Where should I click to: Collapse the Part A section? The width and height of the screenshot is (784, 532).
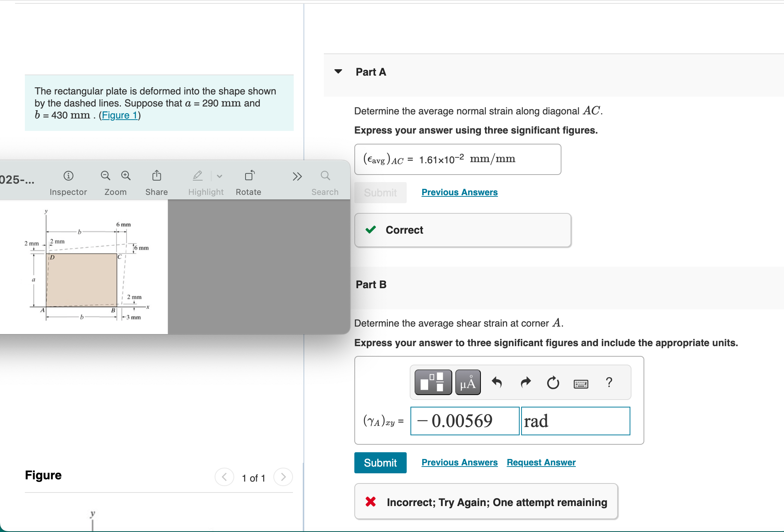point(338,71)
